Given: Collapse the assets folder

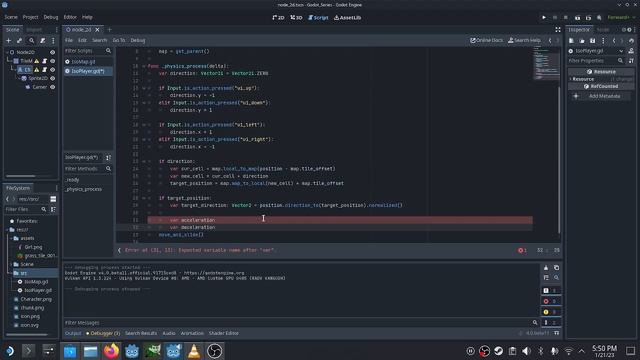Looking at the screenshot, I should tap(11, 238).
